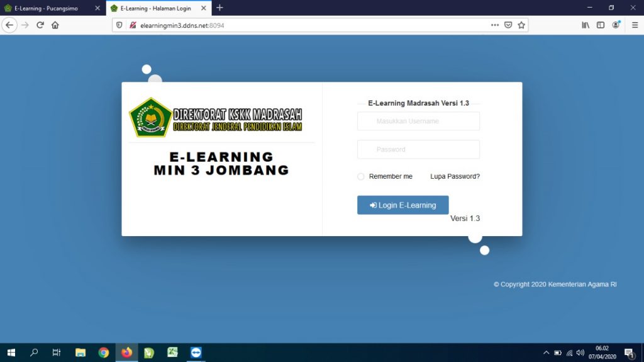Open the Windows Start menu
644x362 pixels.
click(x=11, y=353)
